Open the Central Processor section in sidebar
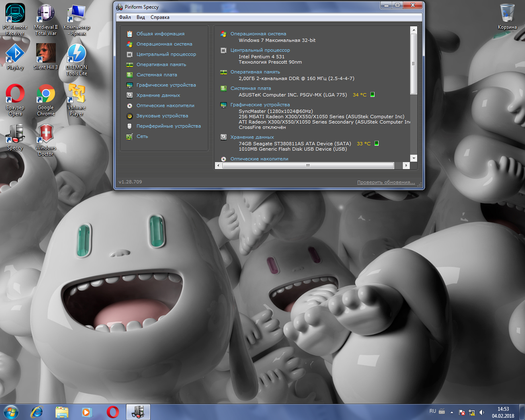 (x=166, y=54)
